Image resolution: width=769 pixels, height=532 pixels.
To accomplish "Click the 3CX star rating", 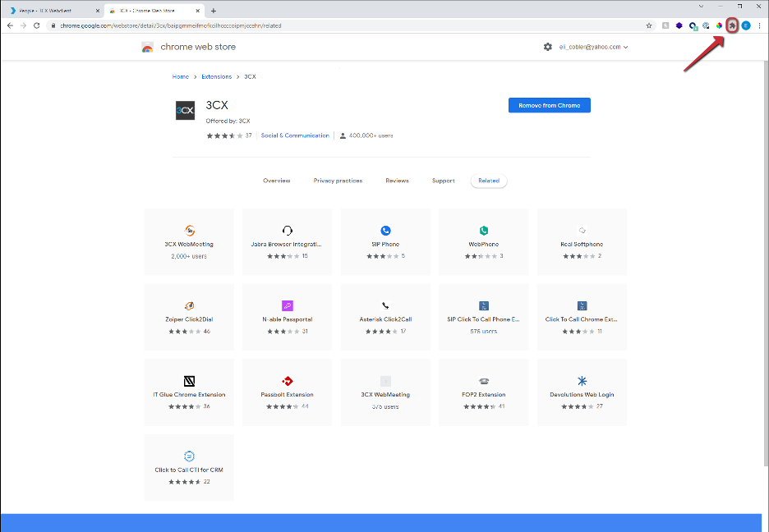I will [224, 135].
